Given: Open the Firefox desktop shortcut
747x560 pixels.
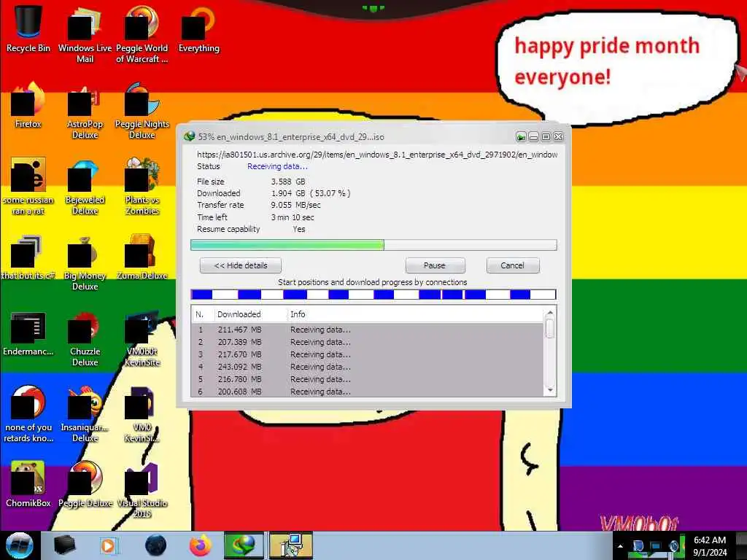Looking at the screenshot, I should coord(28,105).
